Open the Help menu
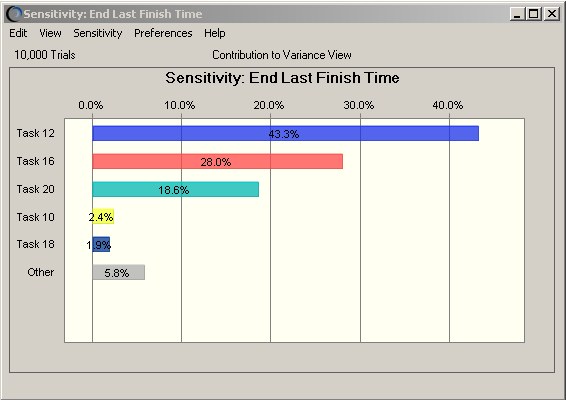The image size is (566, 400). (x=215, y=33)
